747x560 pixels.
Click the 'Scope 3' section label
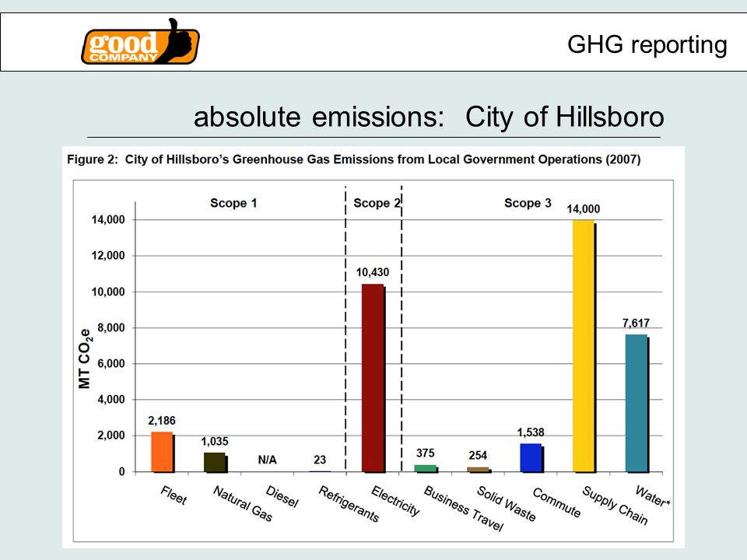click(528, 203)
